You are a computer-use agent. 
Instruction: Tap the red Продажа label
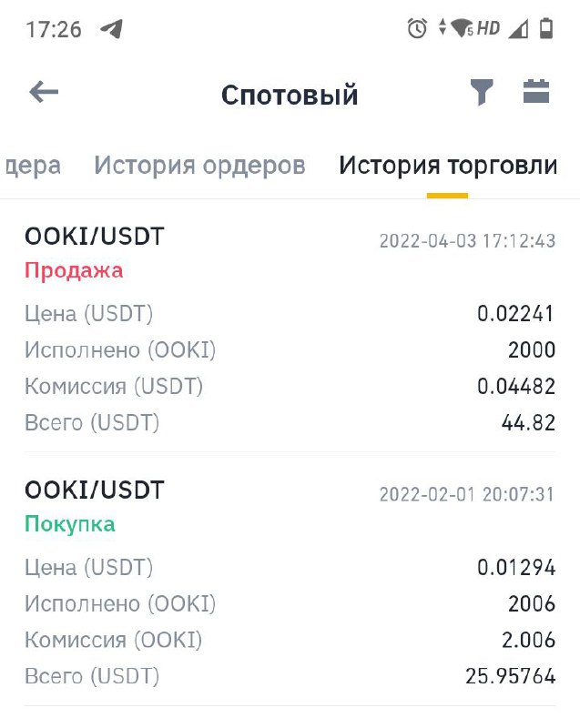(74, 270)
